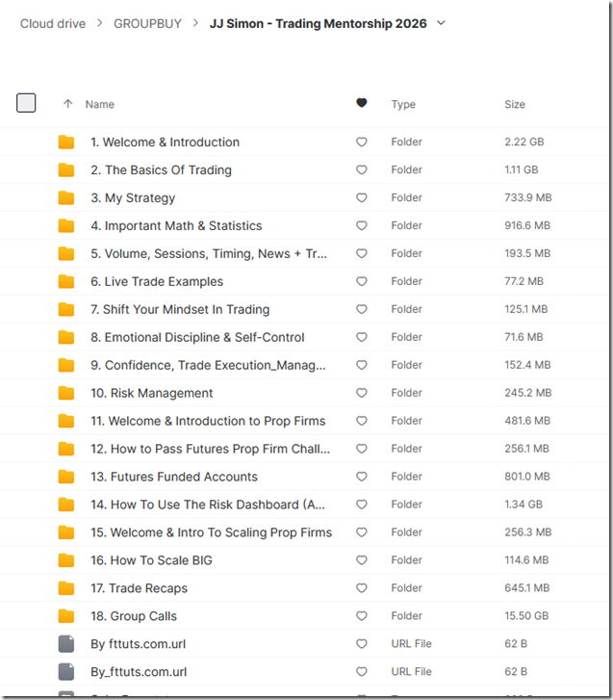Click heart for 16. How To Scale BIG
This screenshot has height=700, width=613.
(x=362, y=559)
